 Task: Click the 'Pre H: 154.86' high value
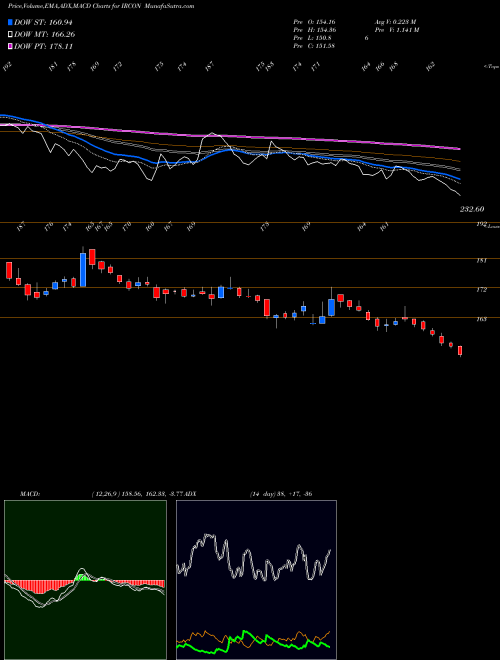click(314, 30)
